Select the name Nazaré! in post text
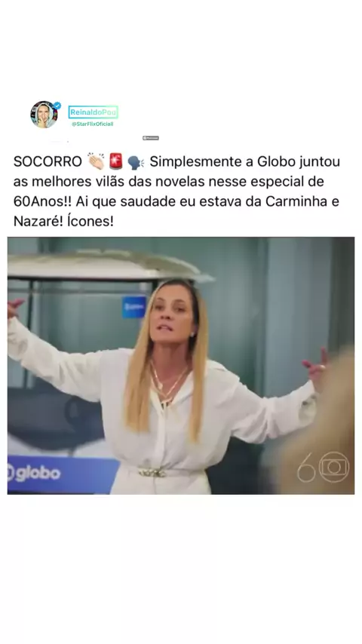The width and height of the screenshot is (362, 644). (37, 222)
